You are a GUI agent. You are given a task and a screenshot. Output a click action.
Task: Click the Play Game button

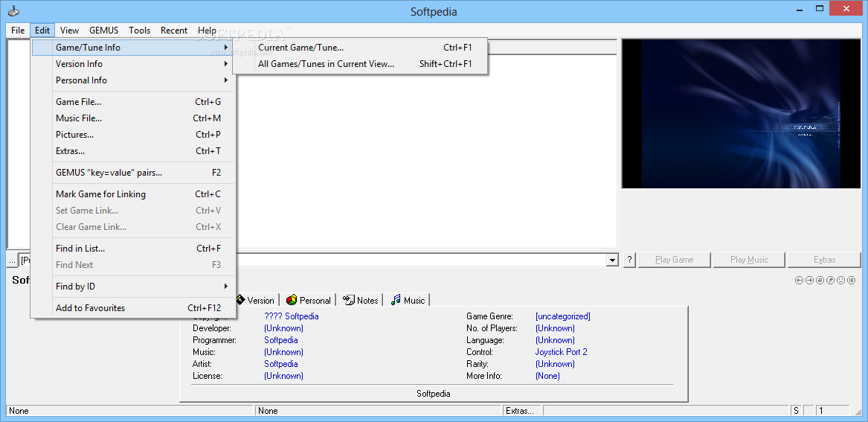[x=675, y=260]
